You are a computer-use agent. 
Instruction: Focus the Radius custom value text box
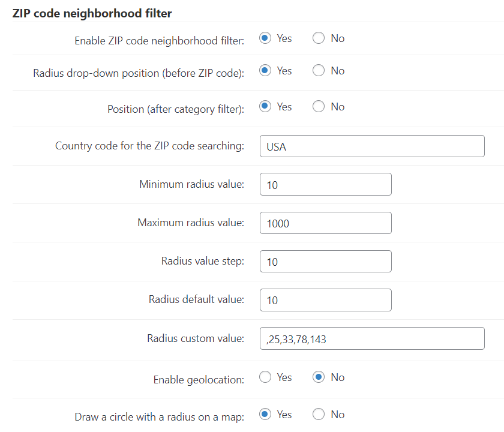pos(372,338)
